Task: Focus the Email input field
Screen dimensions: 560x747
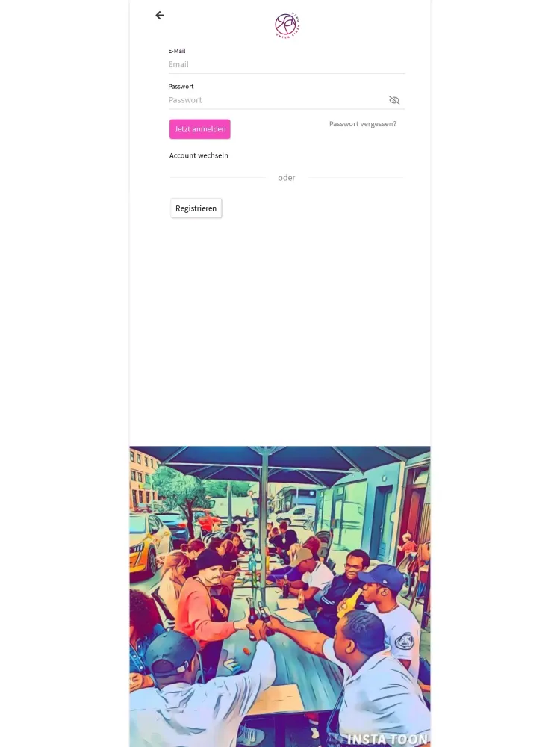Action: tap(286, 64)
